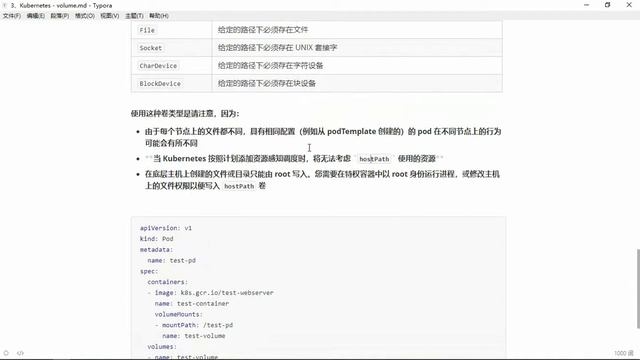
Task: Click the code line name: test-container
Action: click(192, 304)
